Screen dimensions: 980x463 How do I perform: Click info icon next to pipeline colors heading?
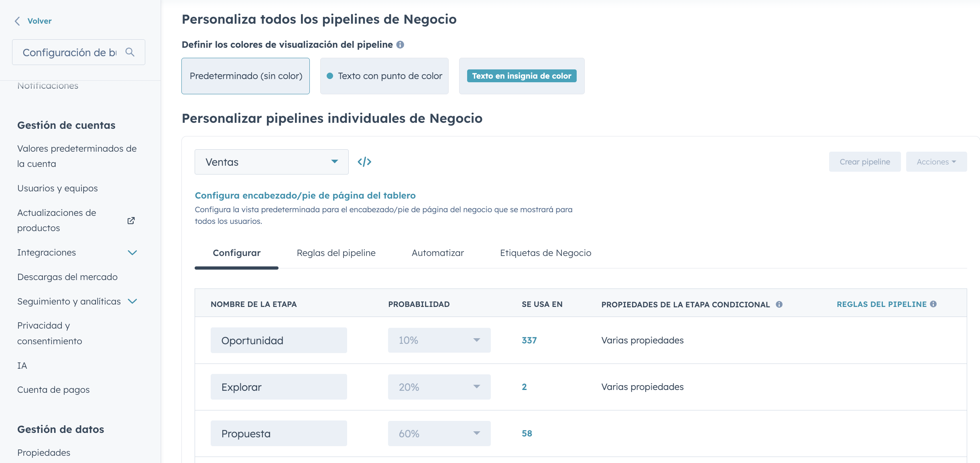pos(400,44)
